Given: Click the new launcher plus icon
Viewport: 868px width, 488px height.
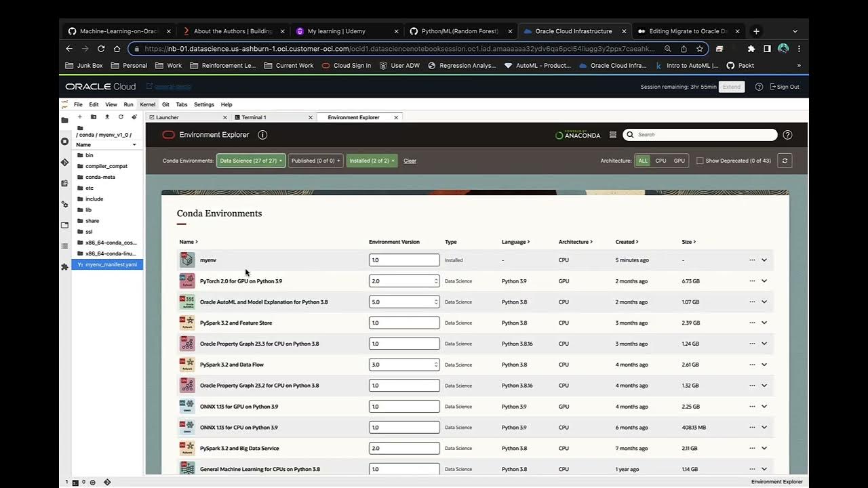Looking at the screenshot, I should (79, 117).
